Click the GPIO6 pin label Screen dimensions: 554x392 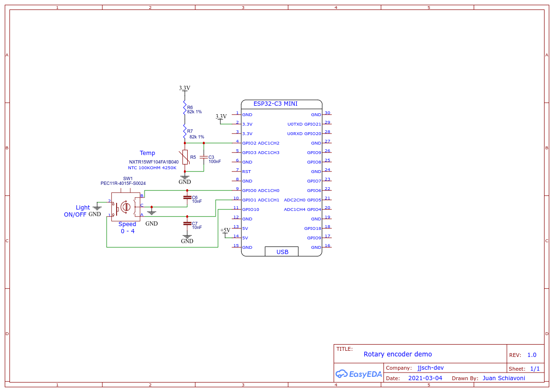pos(314,191)
